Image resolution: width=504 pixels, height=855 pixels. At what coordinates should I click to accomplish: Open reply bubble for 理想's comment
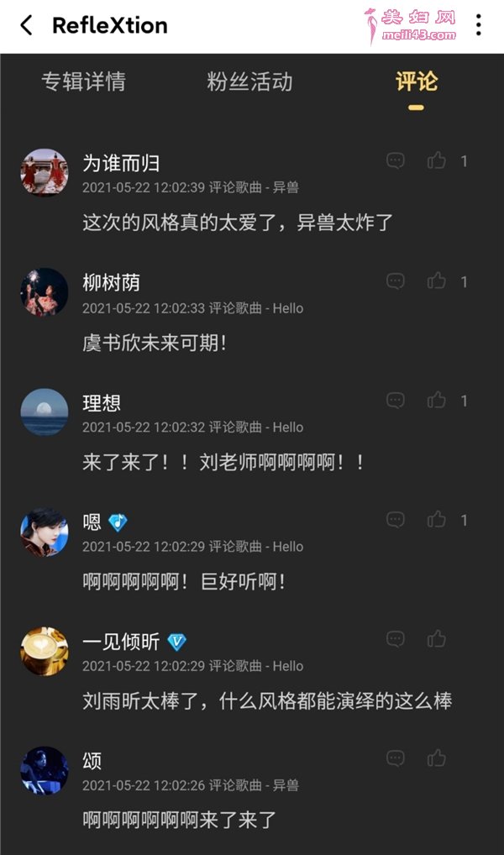[396, 401]
